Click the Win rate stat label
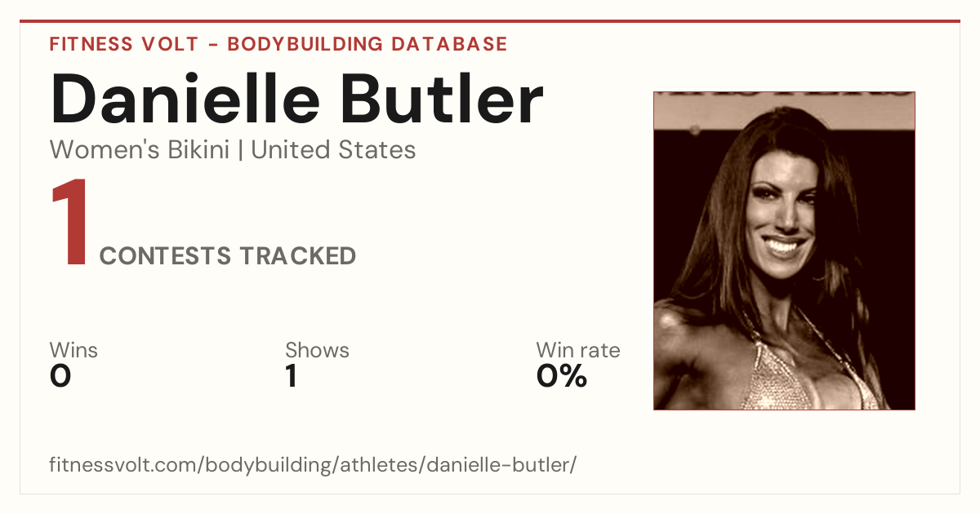The image size is (980, 514). coord(578,351)
